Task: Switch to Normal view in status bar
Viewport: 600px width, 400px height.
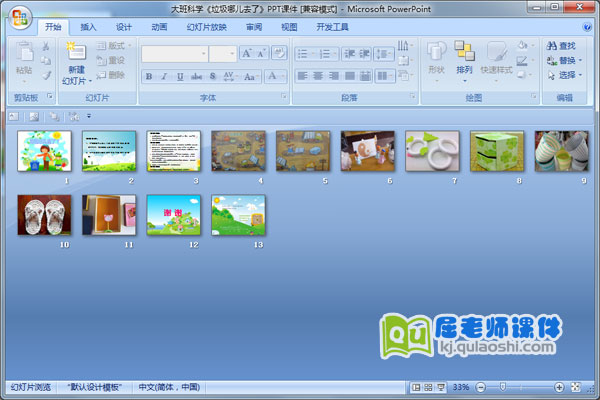Action: click(x=416, y=387)
